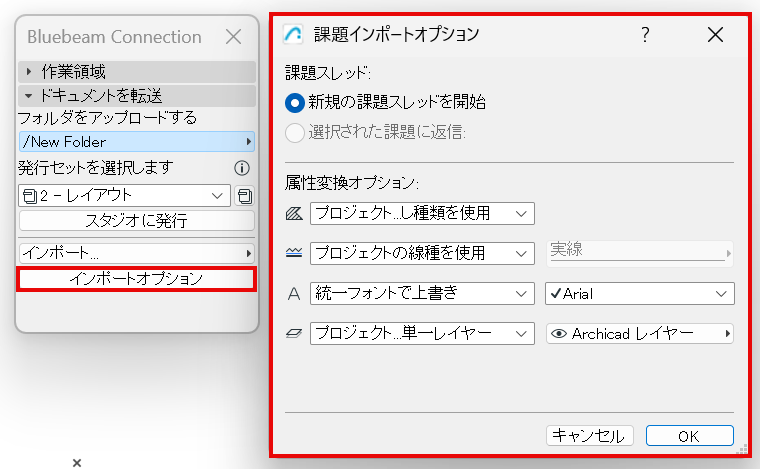Click the フォルダをアップロードする label
760x469 pixels.
point(108,118)
